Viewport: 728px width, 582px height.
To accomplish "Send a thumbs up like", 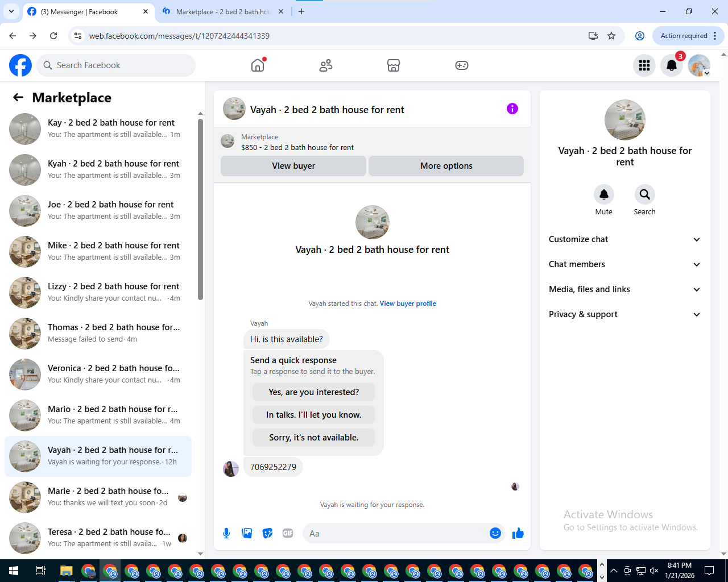I will pyautogui.click(x=518, y=533).
